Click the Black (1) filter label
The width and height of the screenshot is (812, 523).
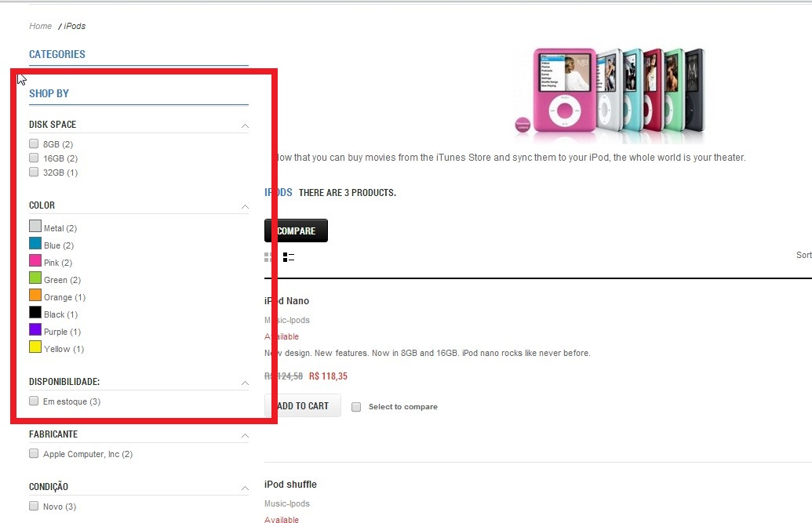60,314
